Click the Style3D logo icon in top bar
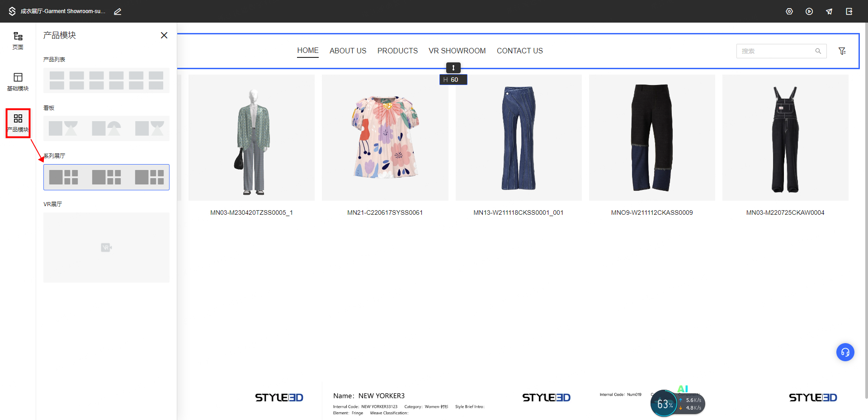 (x=12, y=11)
